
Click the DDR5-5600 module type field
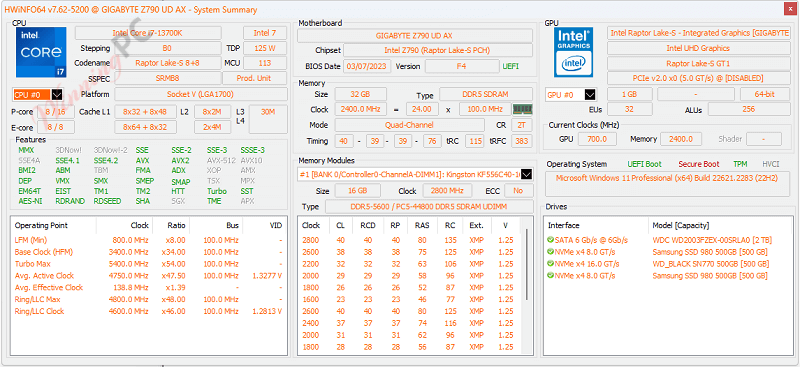pos(430,207)
